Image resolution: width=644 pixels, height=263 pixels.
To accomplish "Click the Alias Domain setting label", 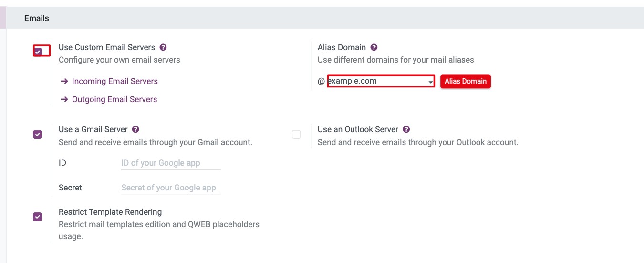I will point(342,47).
